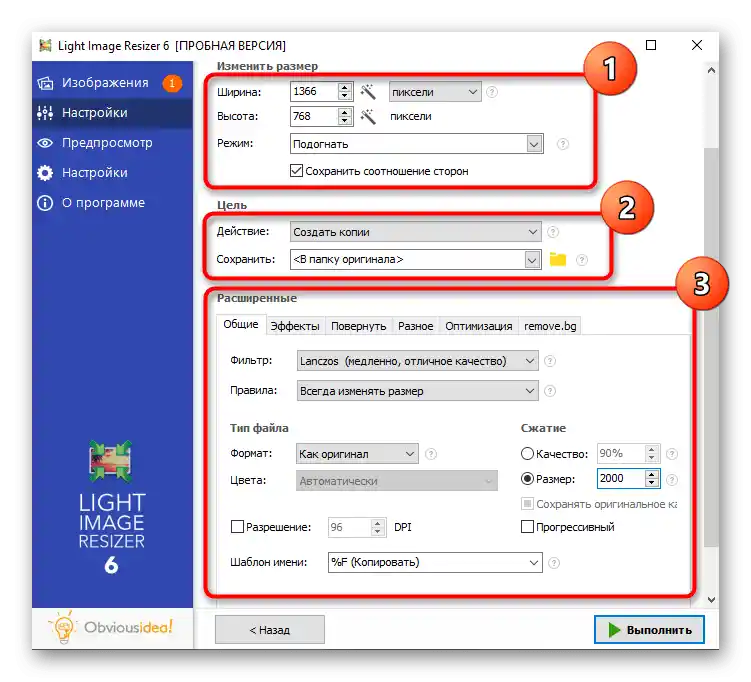Click the DPI resolution stepper arrows
This screenshot has height=682, width=751.
point(377,527)
